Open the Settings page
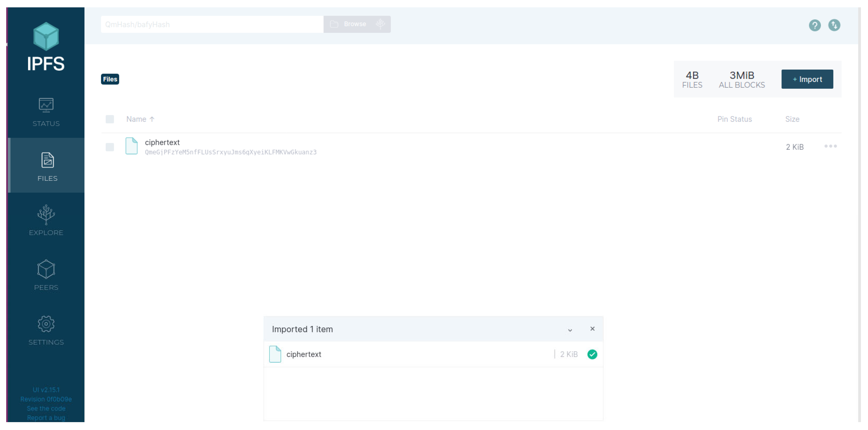 (46, 330)
